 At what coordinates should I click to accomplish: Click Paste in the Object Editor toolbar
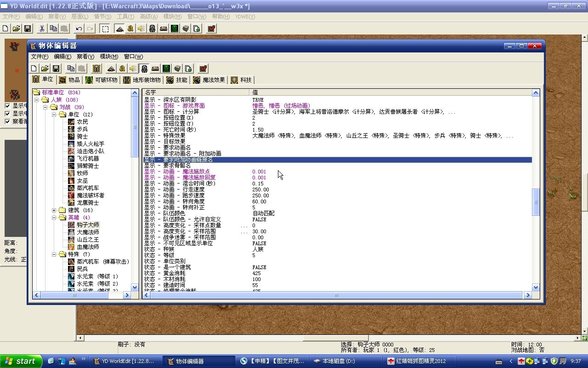(82, 69)
